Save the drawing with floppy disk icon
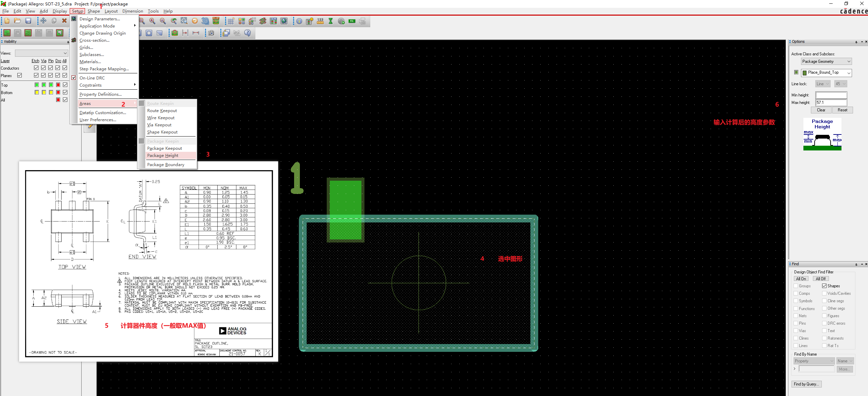868x396 pixels. point(28,21)
